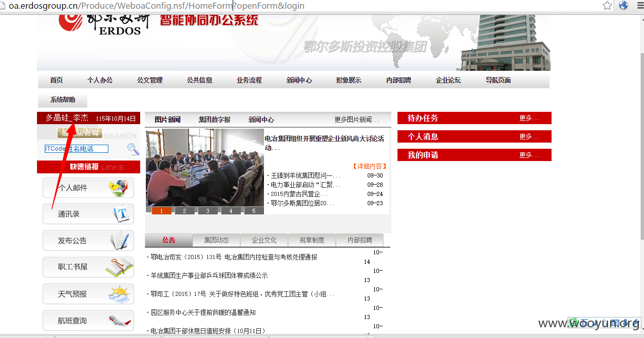Open 职工书屋 staff library quick link
The height and width of the screenshot is (338, 644).
coord(88,267)
